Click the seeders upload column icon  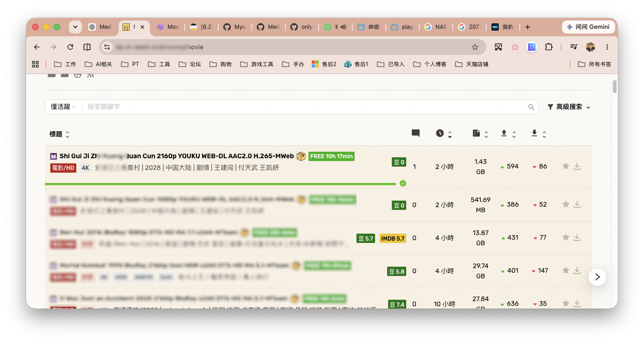[504, 134]
